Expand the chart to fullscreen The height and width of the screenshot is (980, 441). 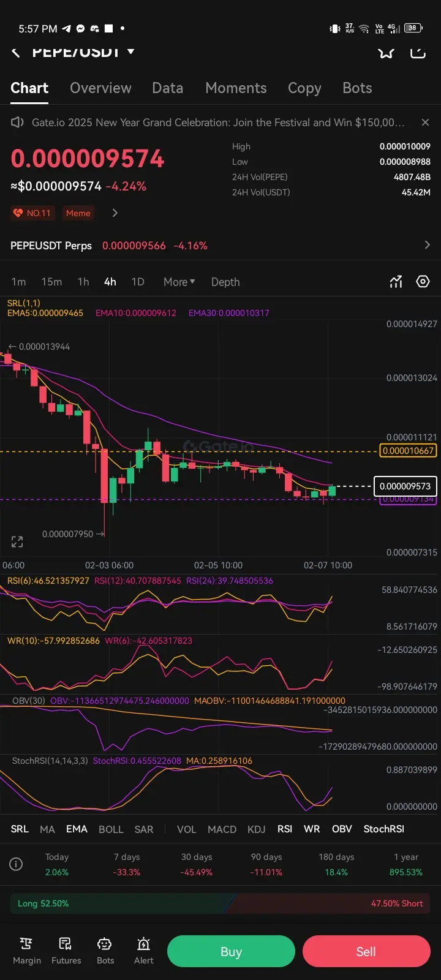(x=17, y=541)
